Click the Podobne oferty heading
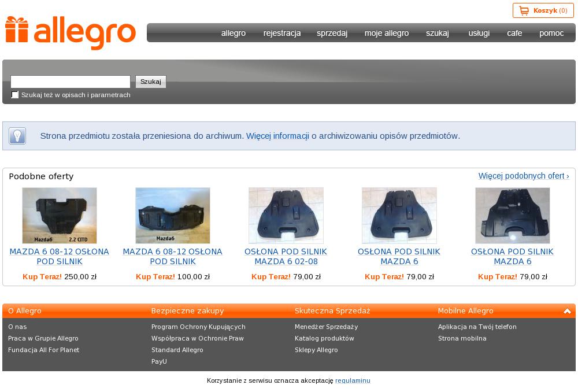Viewport: 578px width, 392px height. click(41, 176)
